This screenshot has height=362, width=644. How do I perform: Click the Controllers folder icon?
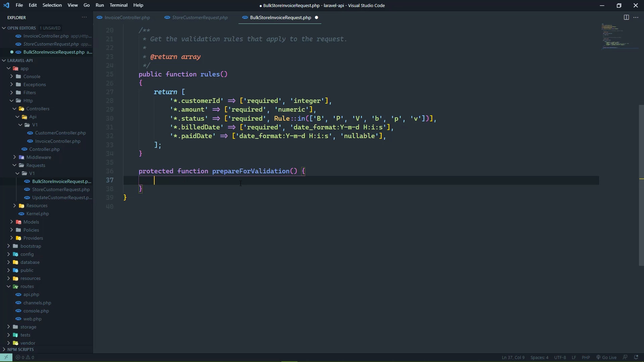tap(21, 109)
